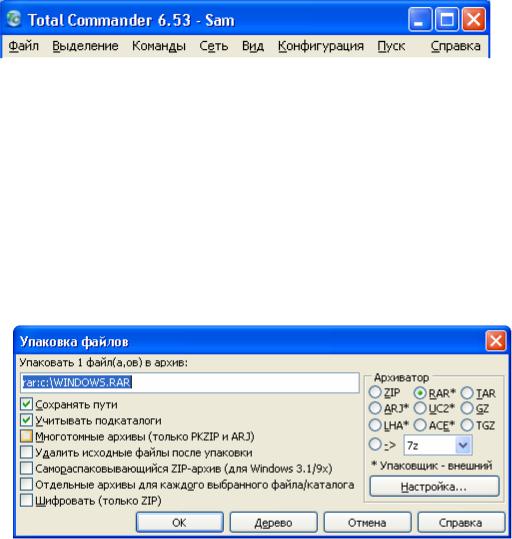Enable Самораспаковывающийся ZIP-архив checkbox
The width and height of the screenshot is (512, 539).
(x=26, y=468)
